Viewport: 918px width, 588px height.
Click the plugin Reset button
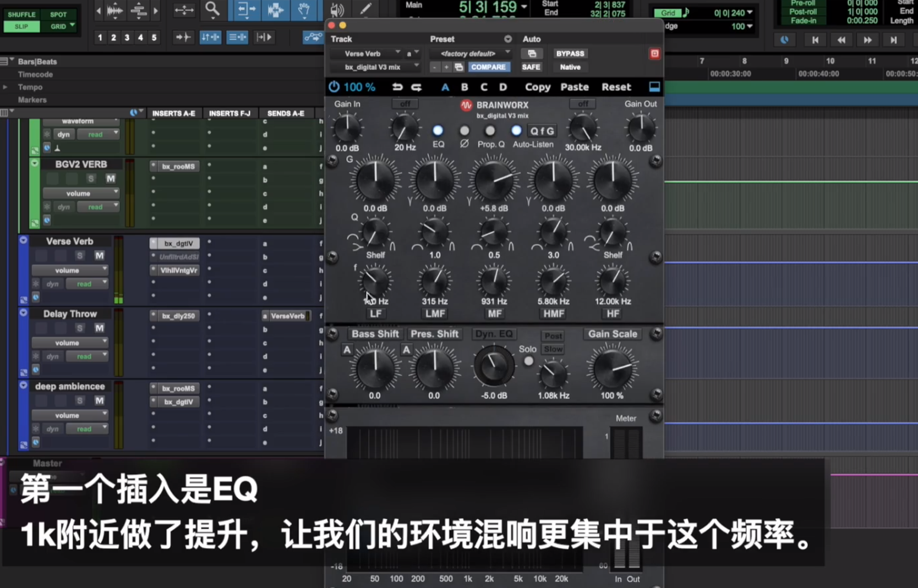(616, 87)
